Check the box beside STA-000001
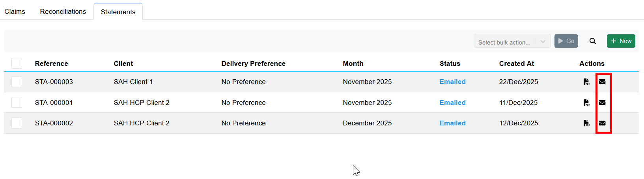 (17, 103)
